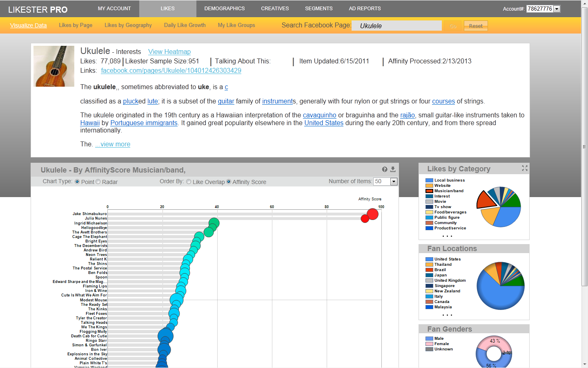Click the help question mark icon on chart
Viewport: 588px width, 368px height.
click(385, 169)
